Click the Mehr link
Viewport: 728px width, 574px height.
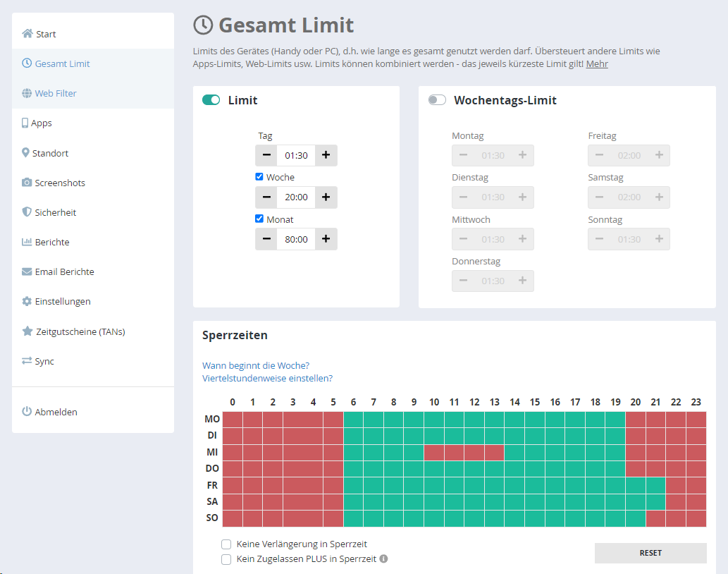(597, 63)
